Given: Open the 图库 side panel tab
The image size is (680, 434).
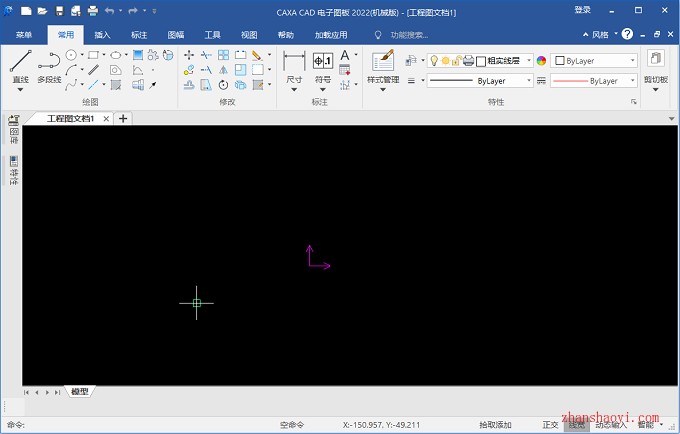Looking at the screenshot, I should coord(14,130).
